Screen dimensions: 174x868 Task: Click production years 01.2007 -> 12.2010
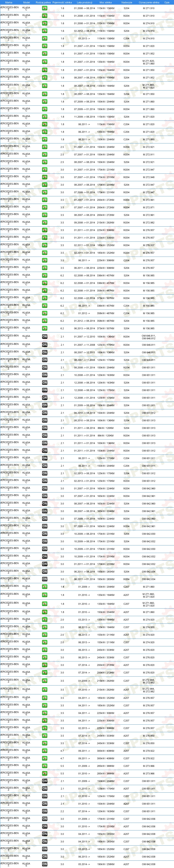coord(84,337)
